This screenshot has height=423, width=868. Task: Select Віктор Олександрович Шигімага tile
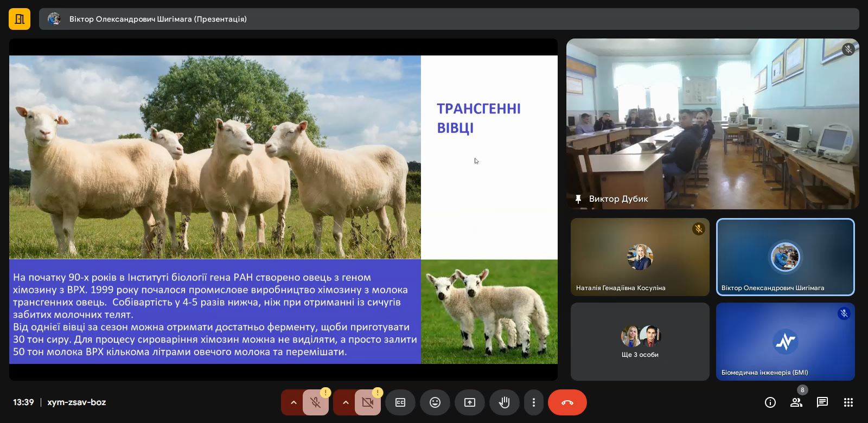(x=786, y=257)
